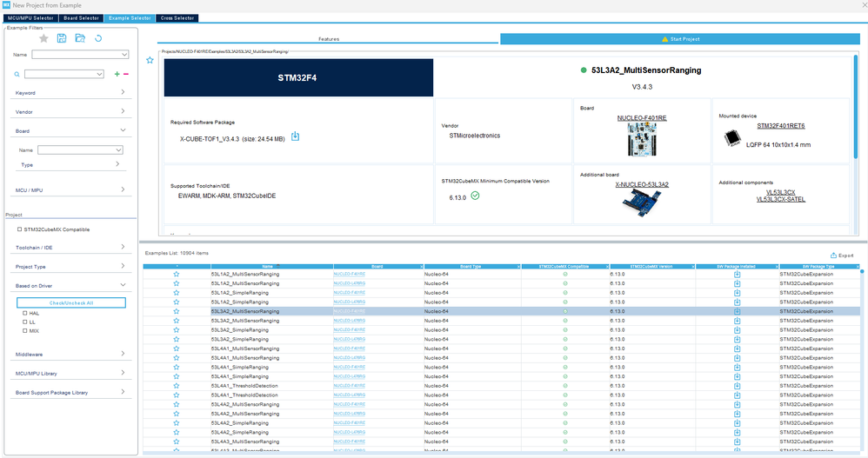Star the highlighted 53L3A2_MultiSensorRanging row

coord(177,311)
